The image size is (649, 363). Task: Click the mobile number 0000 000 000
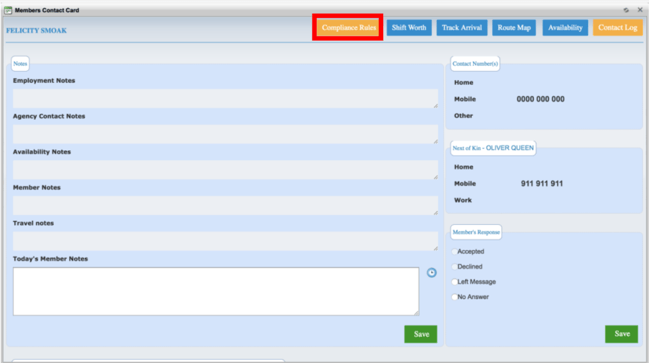point(540,99)
